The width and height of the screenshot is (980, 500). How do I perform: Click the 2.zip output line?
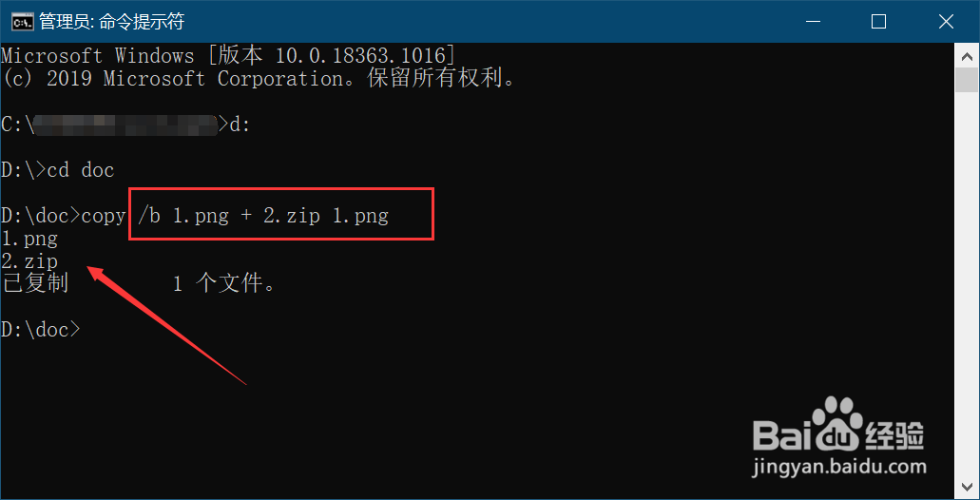click(29, 260)
